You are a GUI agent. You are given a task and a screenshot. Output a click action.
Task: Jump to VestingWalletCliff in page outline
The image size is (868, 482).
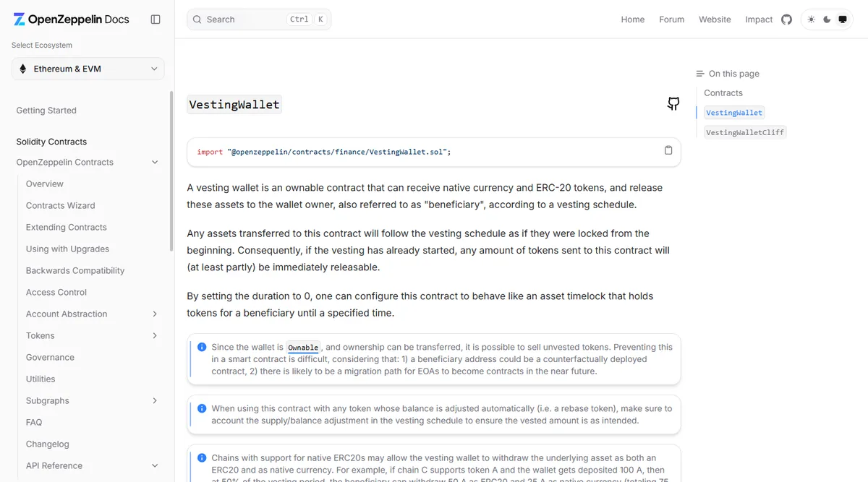click(745, 132)
